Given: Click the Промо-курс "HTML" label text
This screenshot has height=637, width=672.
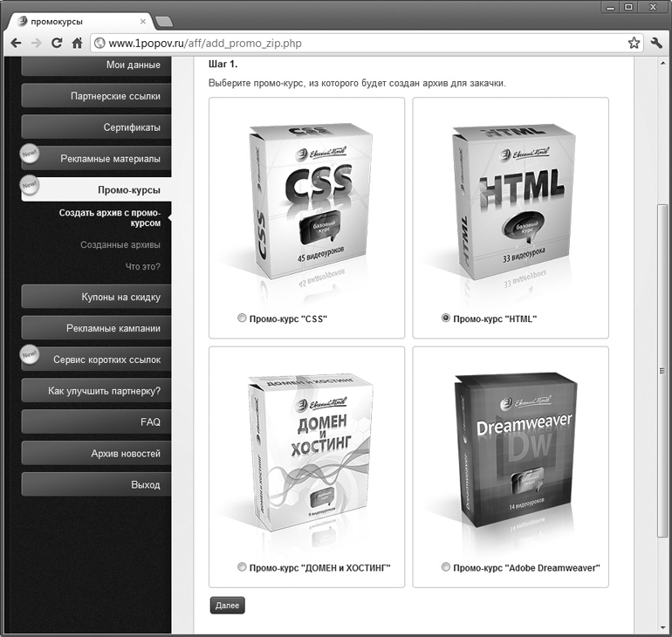Looking at the screenshot, I should (495, 318).
